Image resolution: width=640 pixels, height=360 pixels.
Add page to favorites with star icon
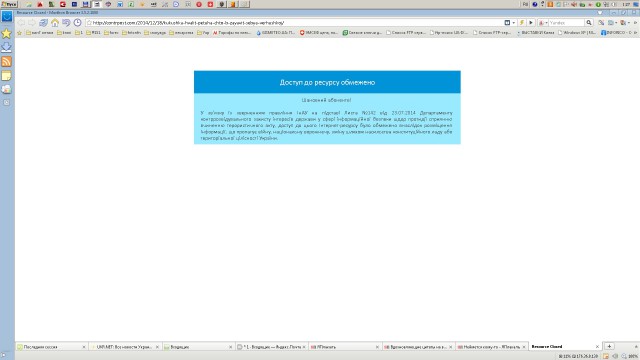[89, 23]
